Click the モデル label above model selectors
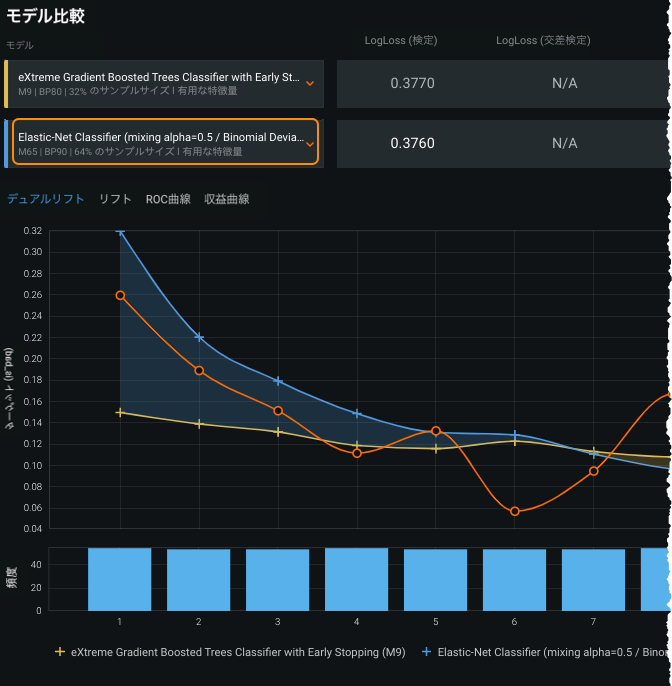The image size is (672, 686). [20, 45]
